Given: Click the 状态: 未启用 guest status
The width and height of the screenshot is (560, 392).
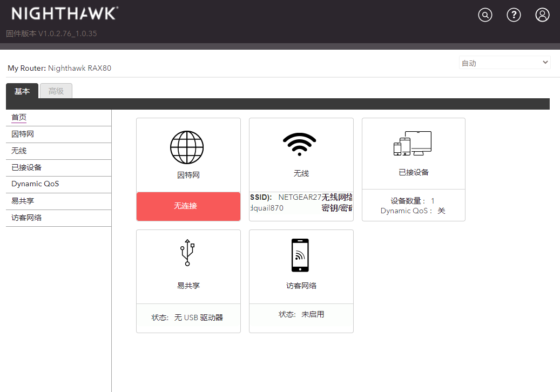Looking at the screenshot, I should click(x=301, y=314).
